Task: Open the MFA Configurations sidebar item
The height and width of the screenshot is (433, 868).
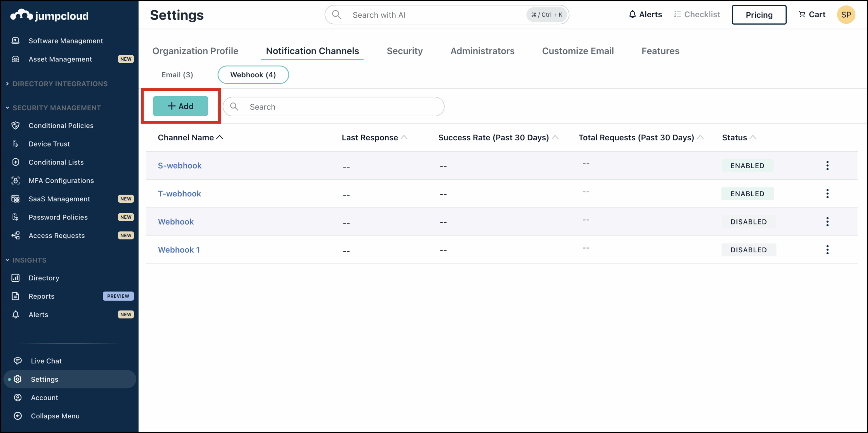Action: (61, 180)
